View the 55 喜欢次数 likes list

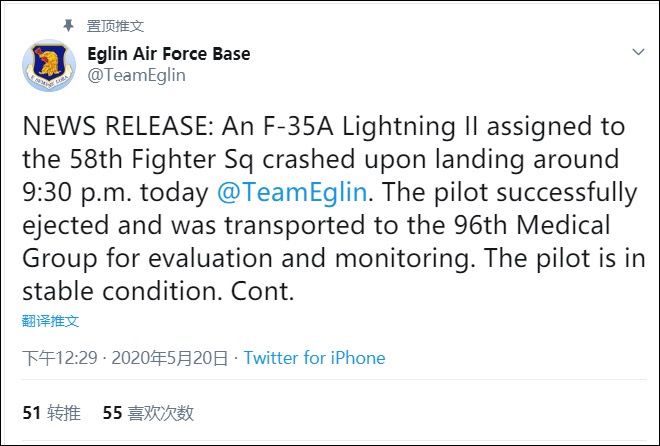coord(148,412)
